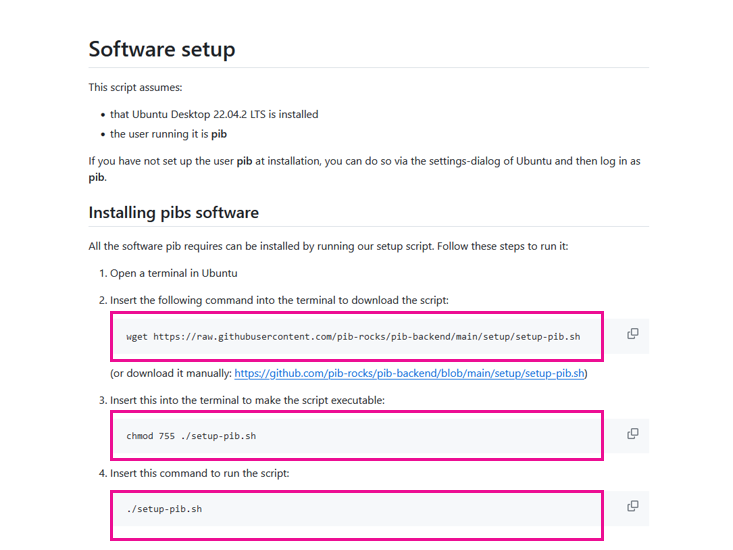This screenshot has height=550, width=733.
Task: Copy the wget command using its copy icon
Action: [632, 334]
